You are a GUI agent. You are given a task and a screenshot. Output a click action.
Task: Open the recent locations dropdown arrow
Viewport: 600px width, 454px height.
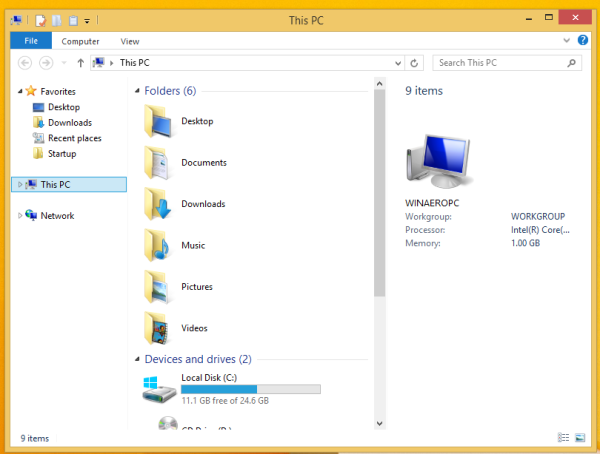(64, 63)
